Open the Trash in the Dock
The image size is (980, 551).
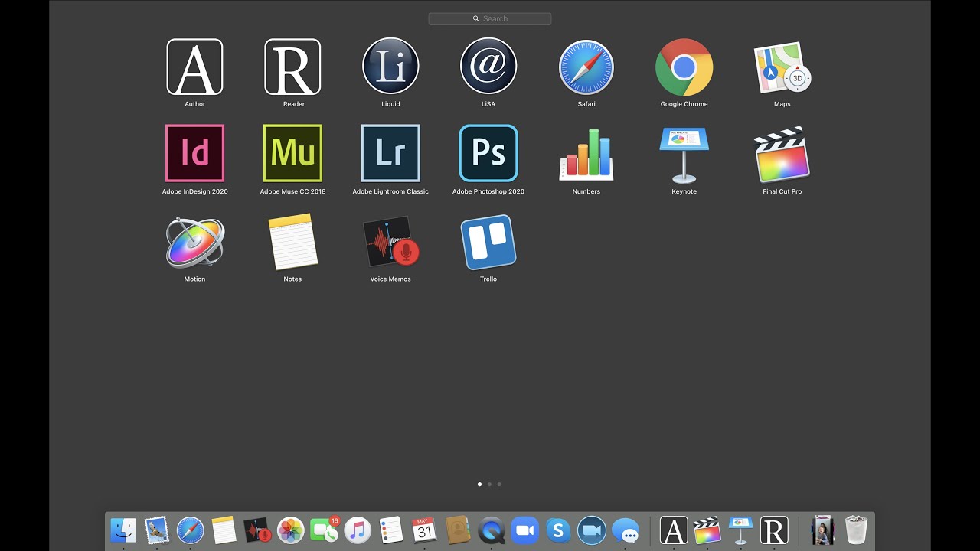[856, 530]
